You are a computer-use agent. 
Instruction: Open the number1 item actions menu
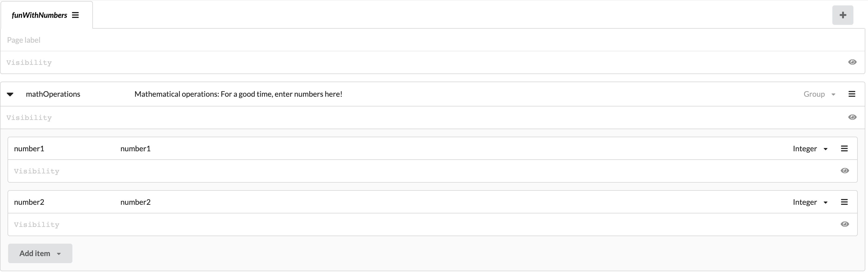click(845, 148)
